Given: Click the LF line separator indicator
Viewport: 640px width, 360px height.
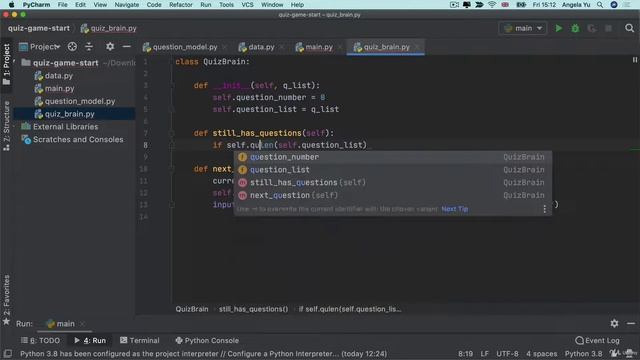Looking at the screenshot, I should [484, 353].
